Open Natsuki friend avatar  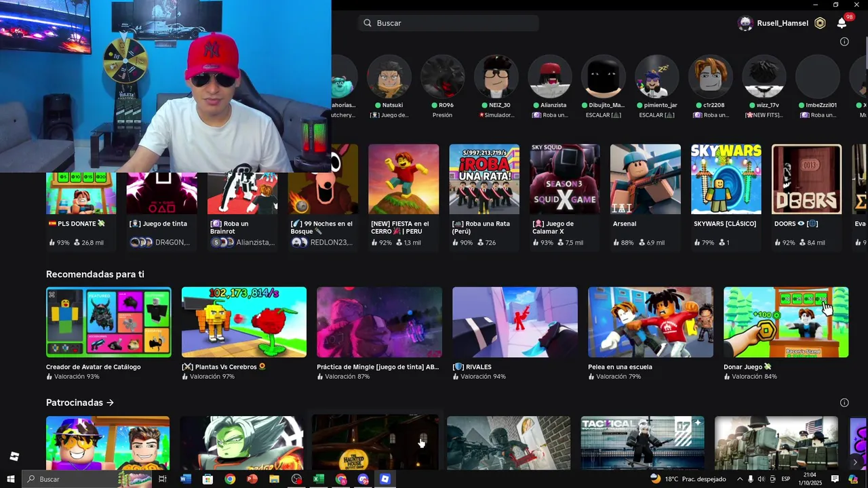pos(389,77)
